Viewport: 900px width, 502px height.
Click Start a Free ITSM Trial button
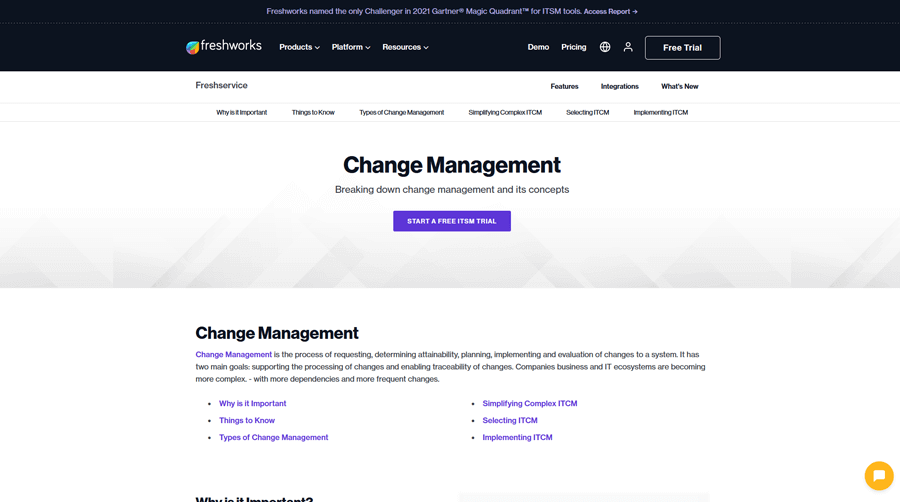pos(452,221)
